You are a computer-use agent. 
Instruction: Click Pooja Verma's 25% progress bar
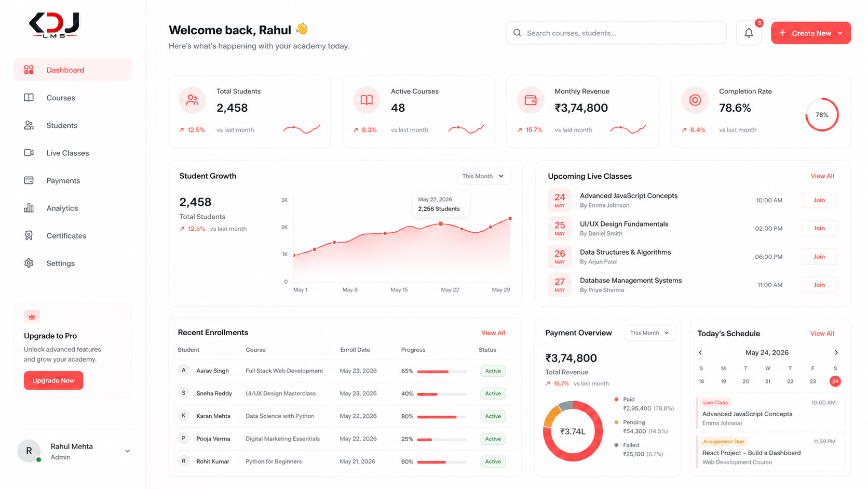[x=442, y=440]
